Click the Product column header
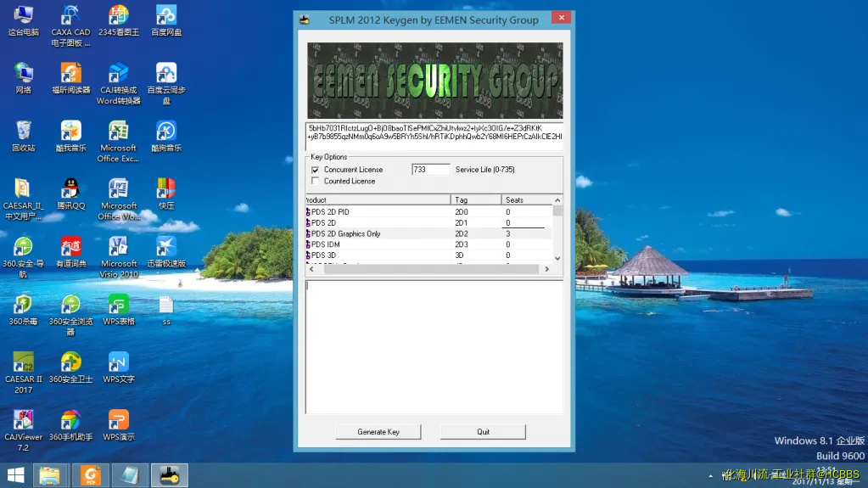 378,200
